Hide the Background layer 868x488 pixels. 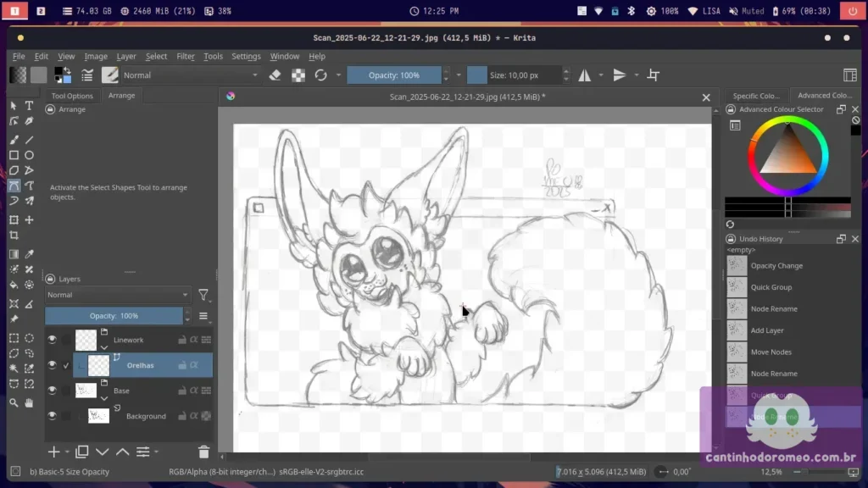coord(52,416)
